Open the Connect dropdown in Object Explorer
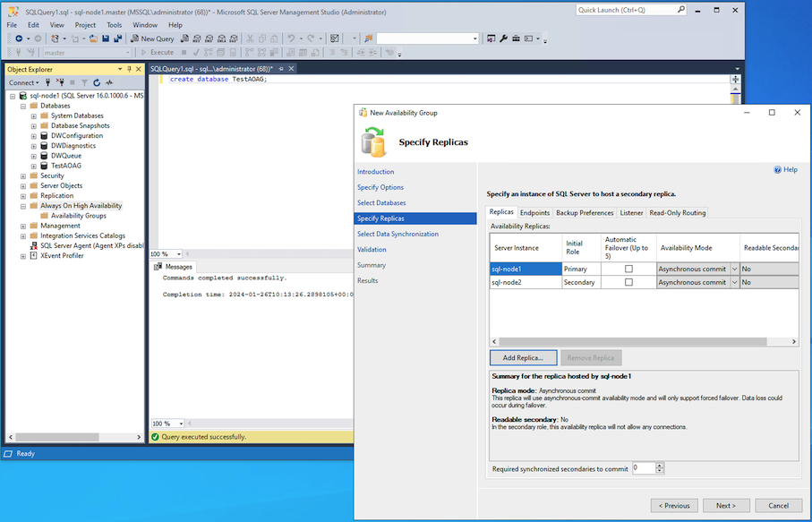Viewport: 812px width, 522px height. pyautogui.click(x=24, y=82)
